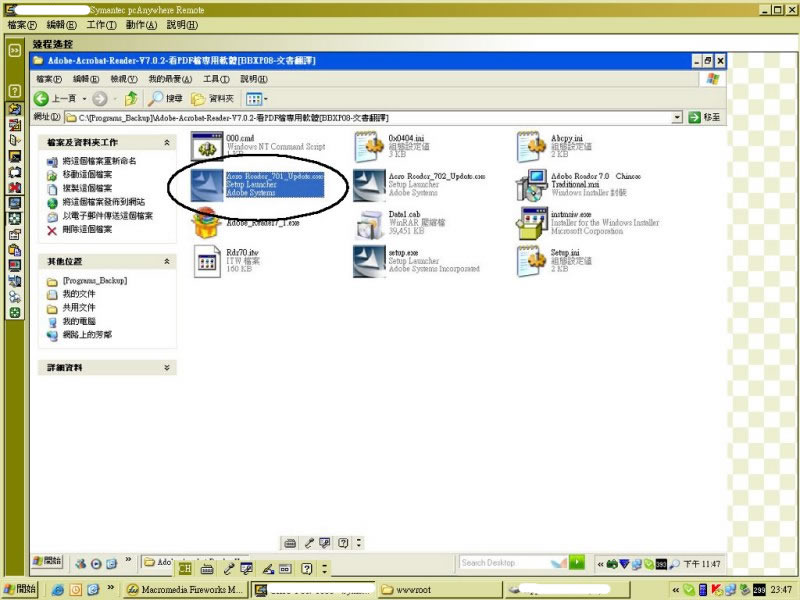Go up one folder level
800x600 pixels.
[x=131, y=98]
